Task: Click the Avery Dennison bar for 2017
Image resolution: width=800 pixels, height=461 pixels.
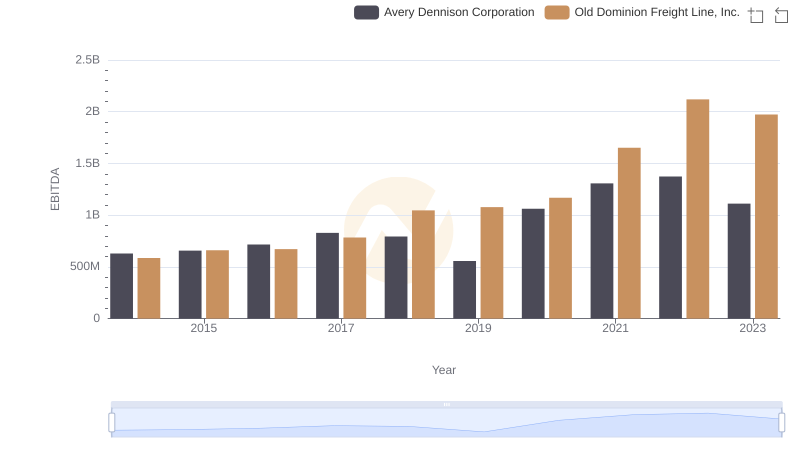Action: pyautogui.click(x=327, y=276)
